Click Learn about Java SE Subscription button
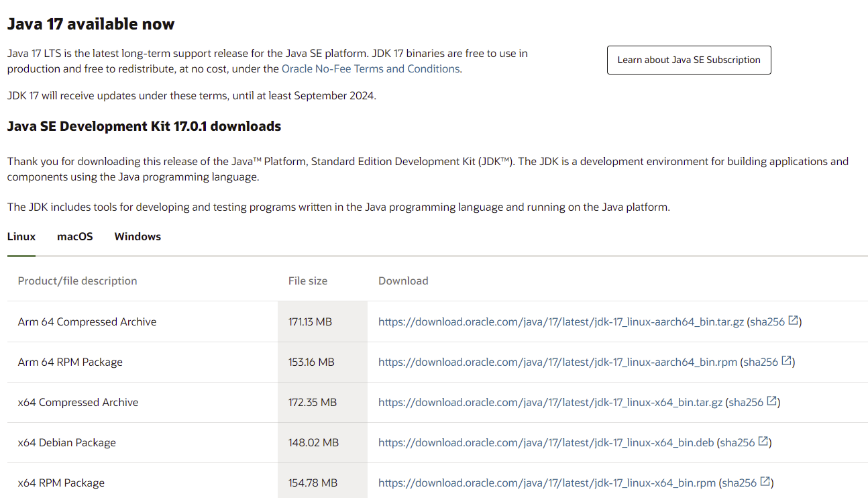This screenshot has height=498, width=868. (x=689, y=60)
